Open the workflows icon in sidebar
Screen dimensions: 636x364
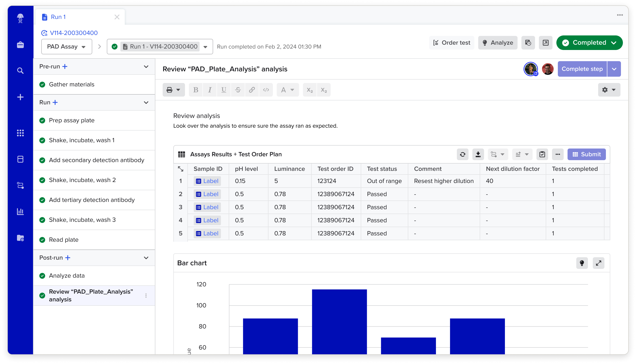20,185
